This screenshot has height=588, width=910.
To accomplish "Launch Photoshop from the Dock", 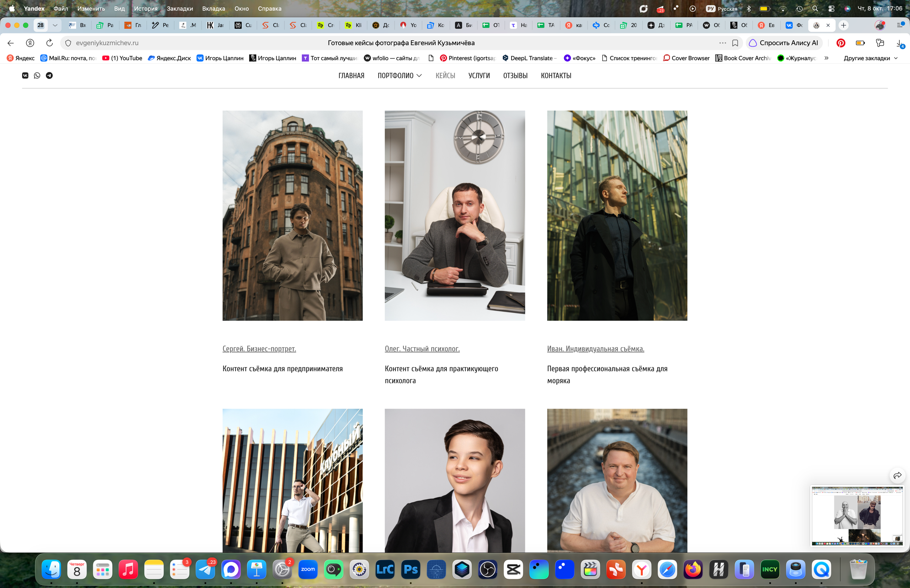I will (x=411, y=569).
